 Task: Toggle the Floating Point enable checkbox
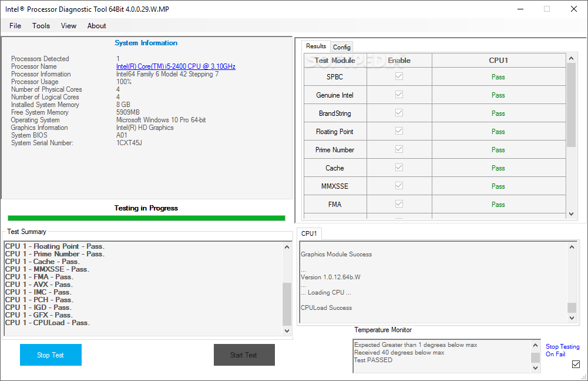pos(399,131)
